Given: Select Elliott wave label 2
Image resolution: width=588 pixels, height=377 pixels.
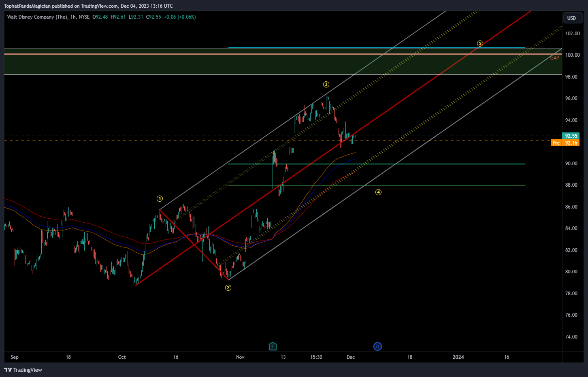Looking at the screenshot, I should tap(228, 288).
